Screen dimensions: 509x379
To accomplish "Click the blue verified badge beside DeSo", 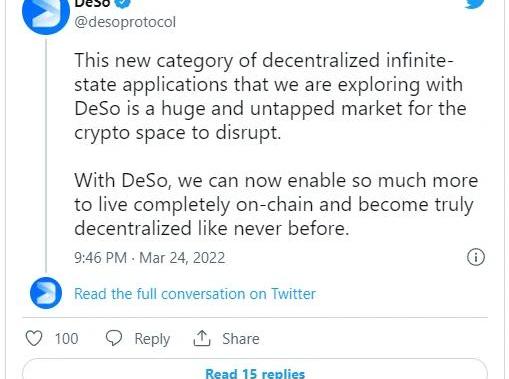I will [123, 3].
